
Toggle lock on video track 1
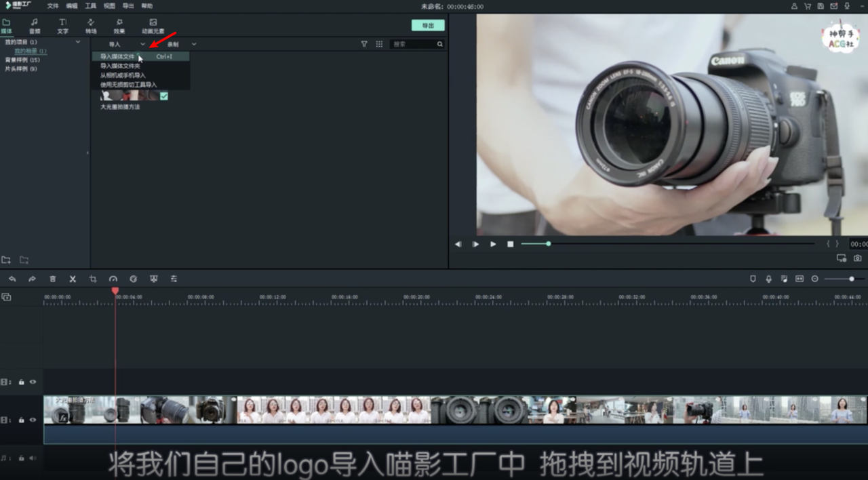click(x=22, y=420)
